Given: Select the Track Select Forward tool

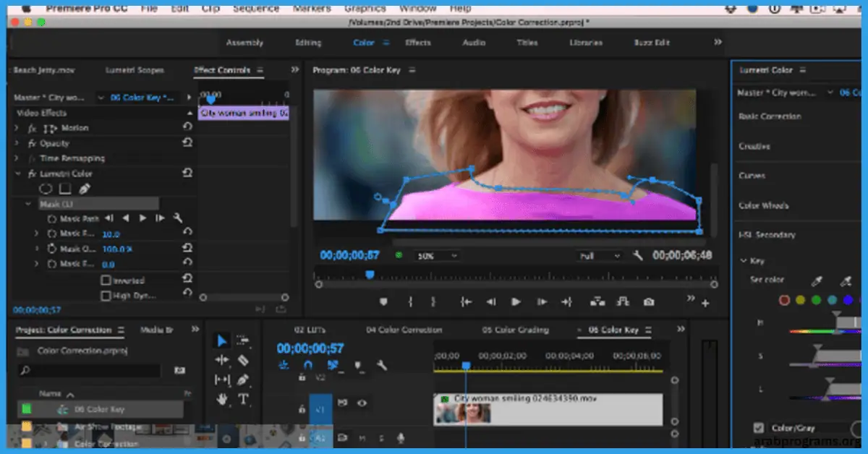Looking at the screenshot, I should tap(243, 340).
